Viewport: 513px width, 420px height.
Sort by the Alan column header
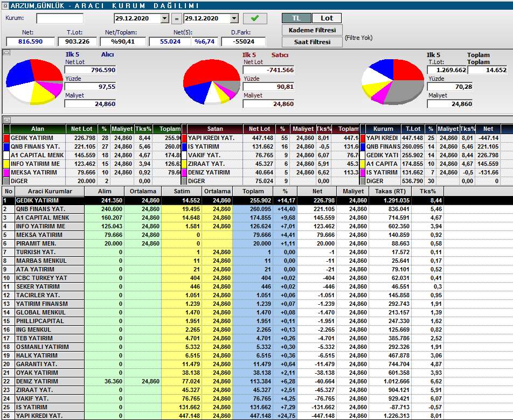[x=38, y=129]
